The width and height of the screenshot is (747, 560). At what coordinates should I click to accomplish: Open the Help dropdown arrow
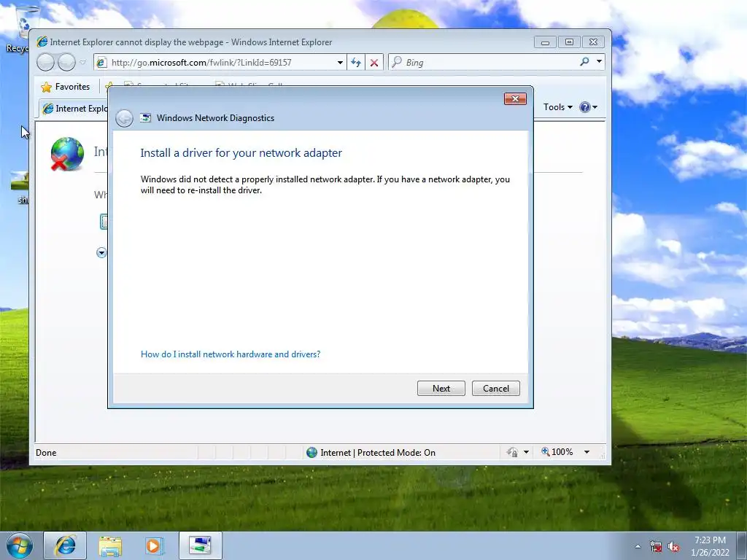595,107
